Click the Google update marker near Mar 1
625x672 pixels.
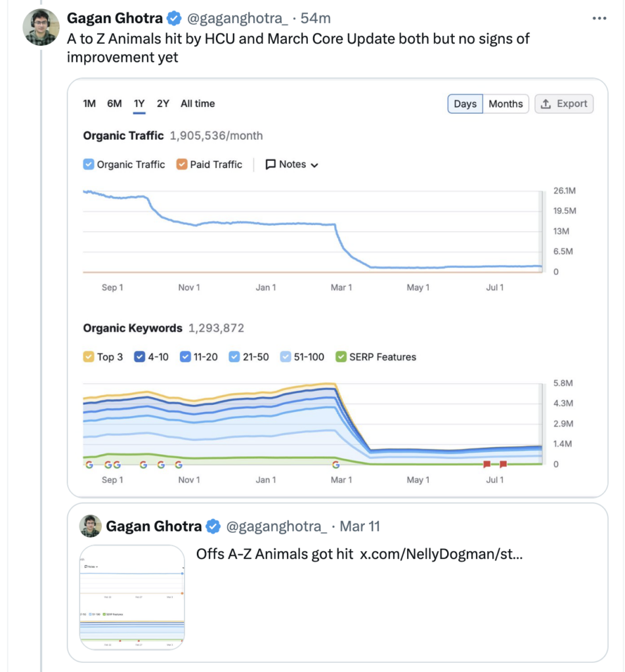[x=335, y=465]
